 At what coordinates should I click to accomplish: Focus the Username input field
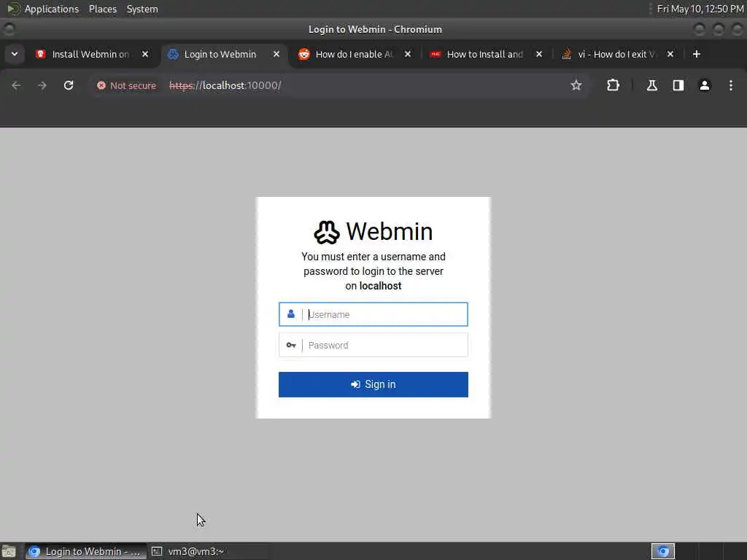click(x=373, y=314)
